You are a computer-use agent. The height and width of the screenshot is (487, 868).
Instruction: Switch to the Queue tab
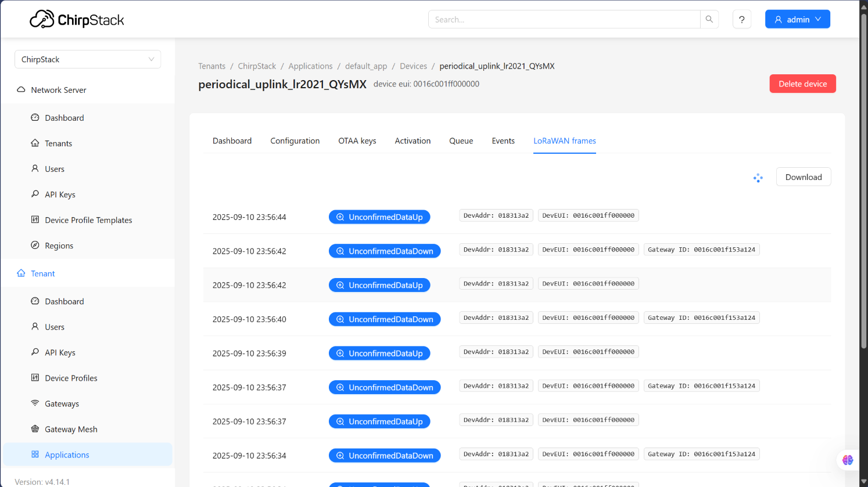(x=461, y=140)
